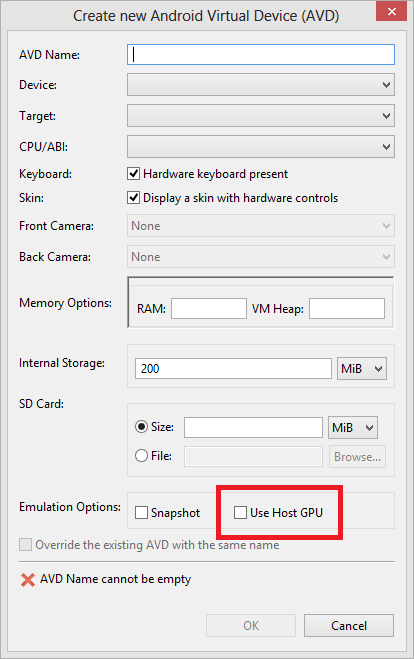This screenshot has height=659, width=414.
Task: Click the Internal Storage value field
Action: (x=233, y=369)
